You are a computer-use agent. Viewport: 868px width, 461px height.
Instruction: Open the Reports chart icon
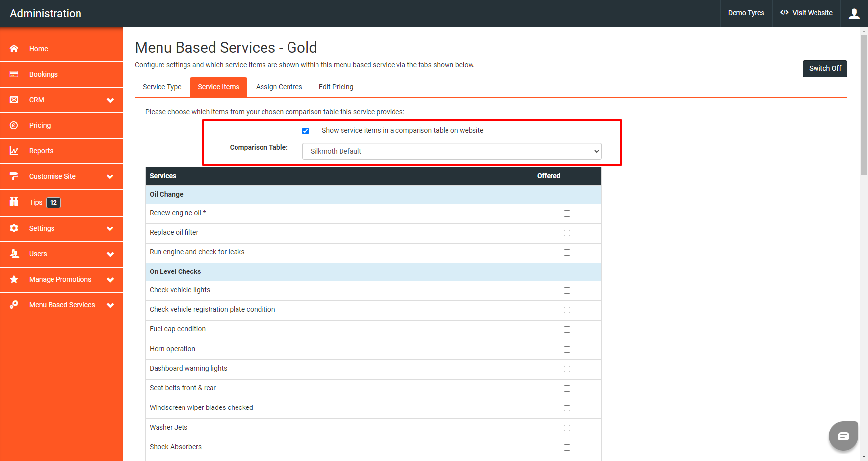pos(14,151)
